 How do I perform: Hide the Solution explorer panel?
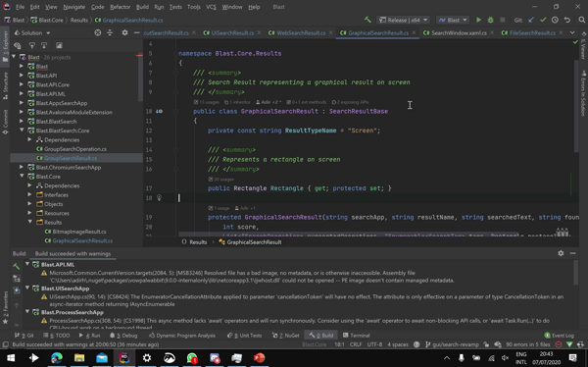click(x=136, y=33)
